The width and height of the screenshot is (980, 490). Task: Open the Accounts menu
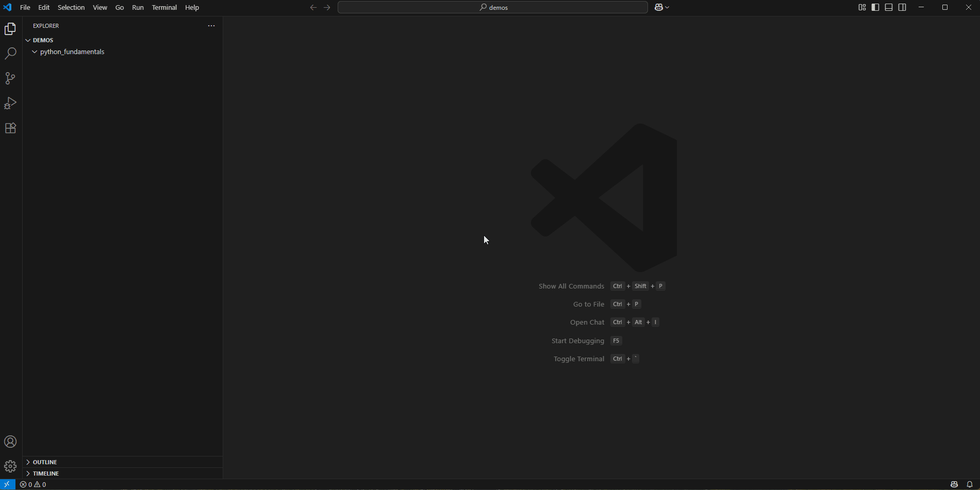click(10, 441)
